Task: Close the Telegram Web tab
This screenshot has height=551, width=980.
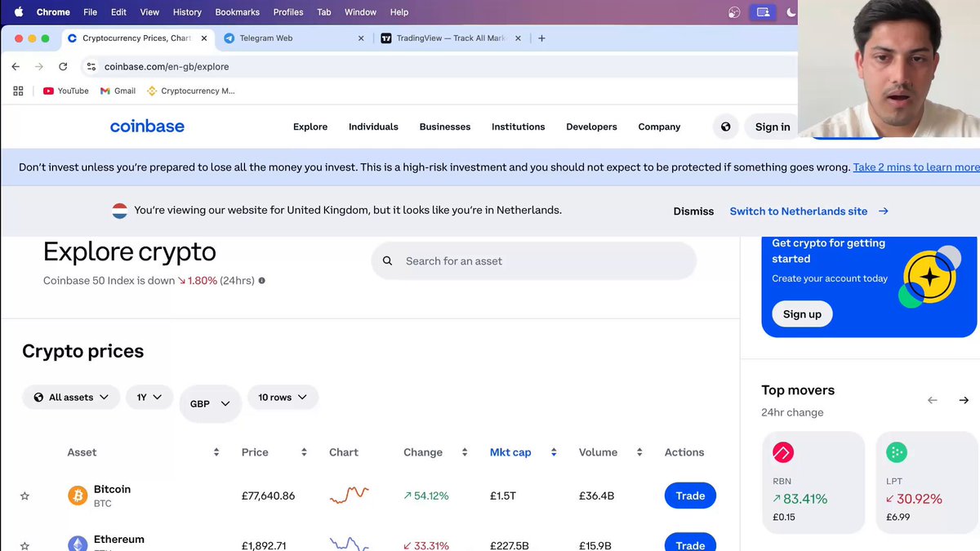Action: pos(362,38)
